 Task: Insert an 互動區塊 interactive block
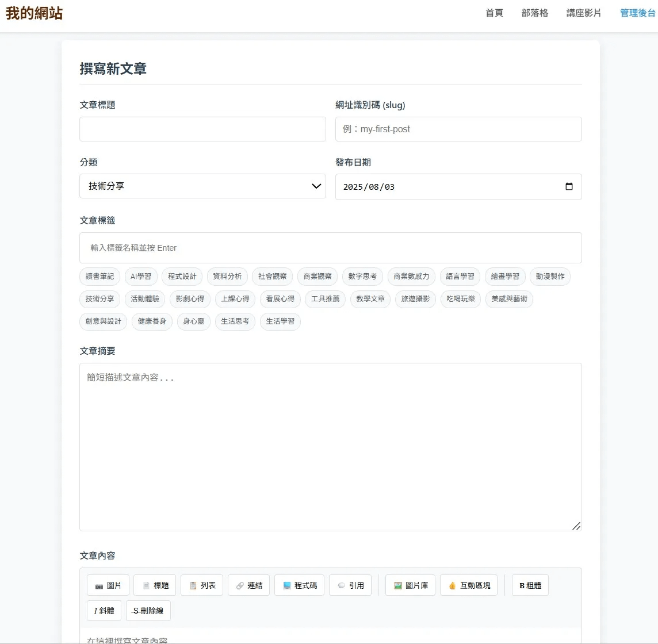point(469,585)
